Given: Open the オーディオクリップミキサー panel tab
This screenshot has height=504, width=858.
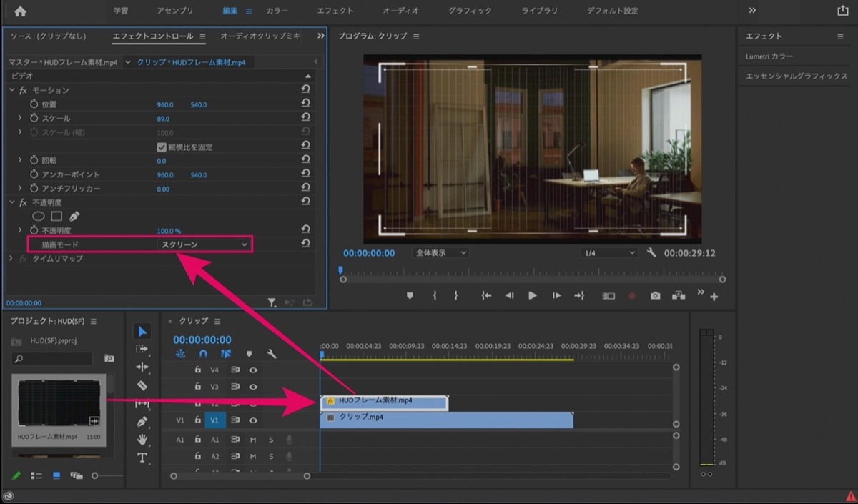Looking at the screenshot, I should click(260, 36).
